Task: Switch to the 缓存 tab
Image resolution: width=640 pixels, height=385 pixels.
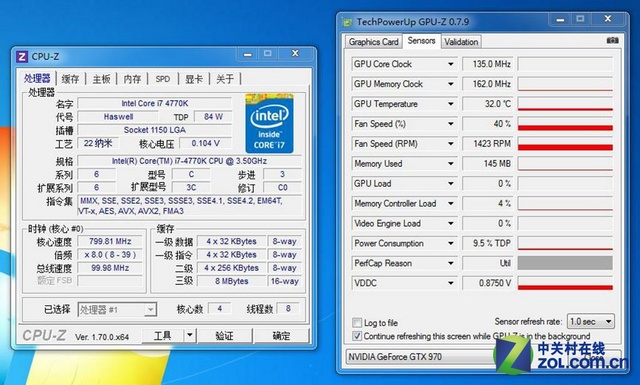Action: (x=70, y=79)
